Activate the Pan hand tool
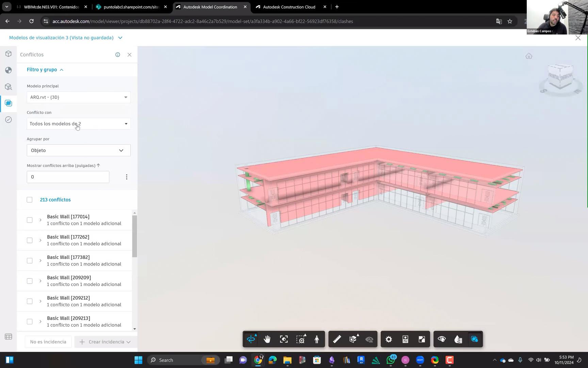Screen dimensions: 588x368 pyautogui.click(x=267, y=339)
